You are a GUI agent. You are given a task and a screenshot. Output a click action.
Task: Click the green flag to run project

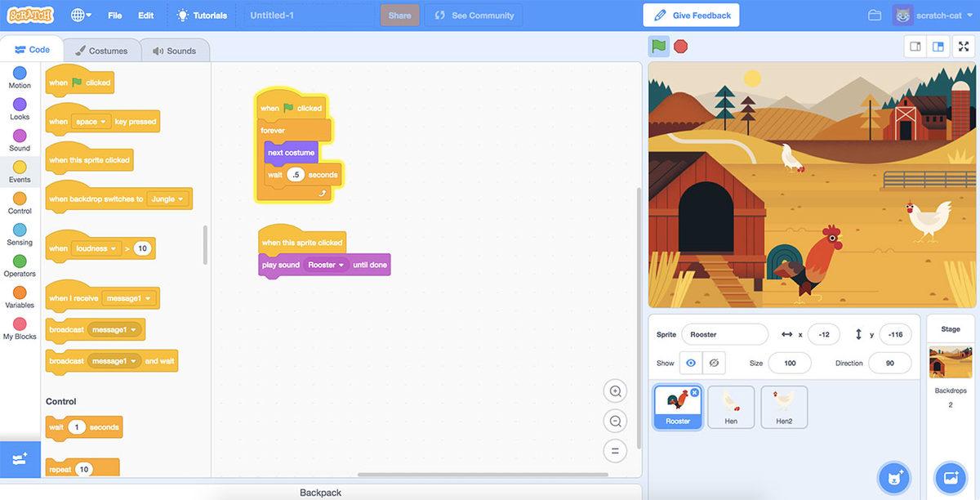pyautogui.click(x=658, y=47)
